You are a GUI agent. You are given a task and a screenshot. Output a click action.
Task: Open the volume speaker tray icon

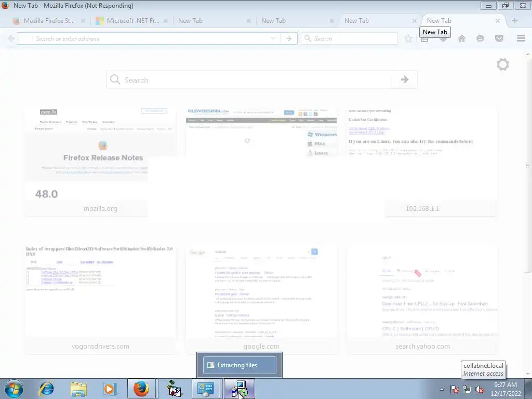click(x=480, y=389)
